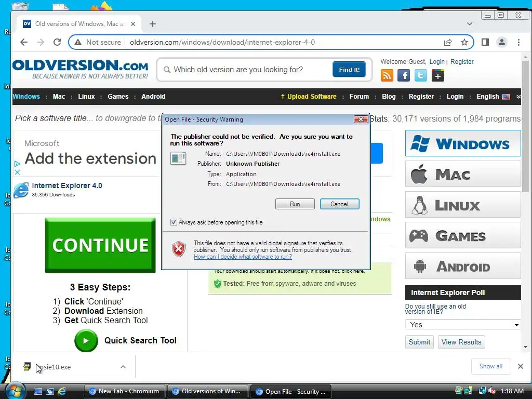
Task: Close the ad with X icon
Action: tap(17, 172)
